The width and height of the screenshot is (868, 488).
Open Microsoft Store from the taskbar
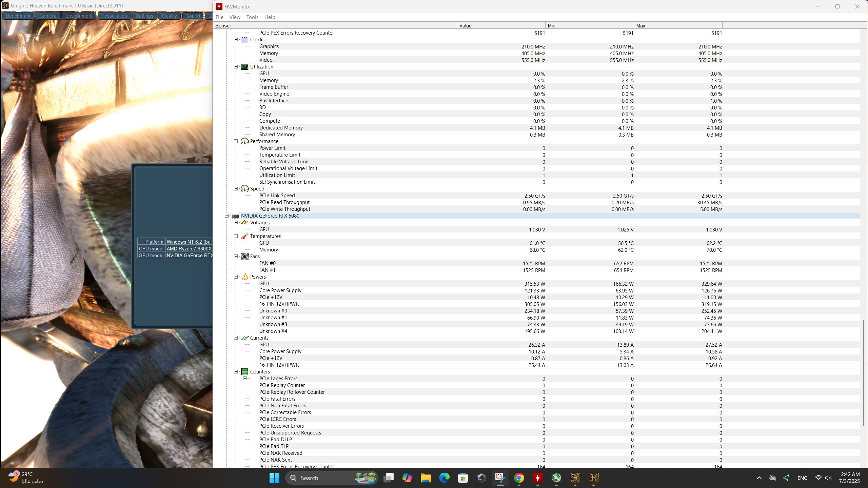463,478
